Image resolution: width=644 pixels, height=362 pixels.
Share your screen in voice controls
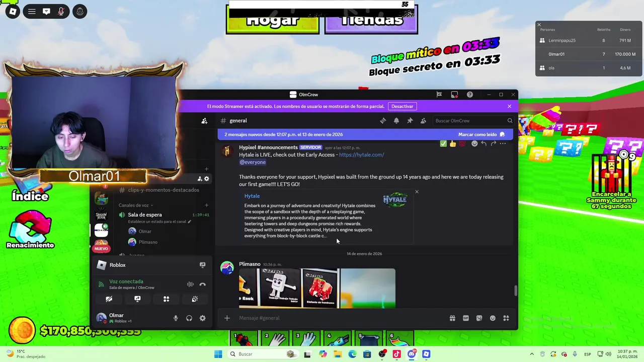tap(137, 299)
